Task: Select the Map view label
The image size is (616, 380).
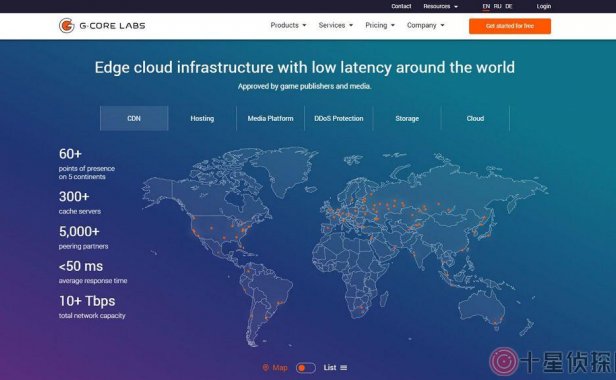Action: pyautogui.click(x=280, y=367)
